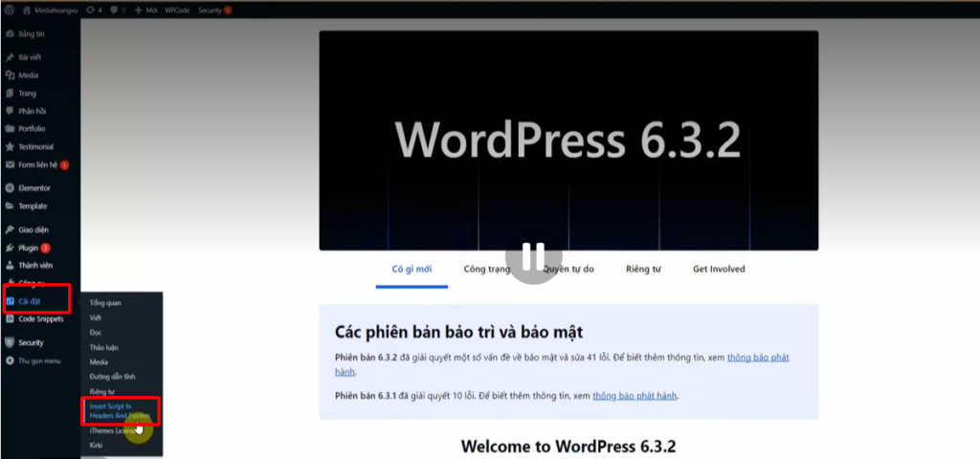
Task: Open the comments counter in admin bar
Action: pyautogui.click(x=119, y=10)
